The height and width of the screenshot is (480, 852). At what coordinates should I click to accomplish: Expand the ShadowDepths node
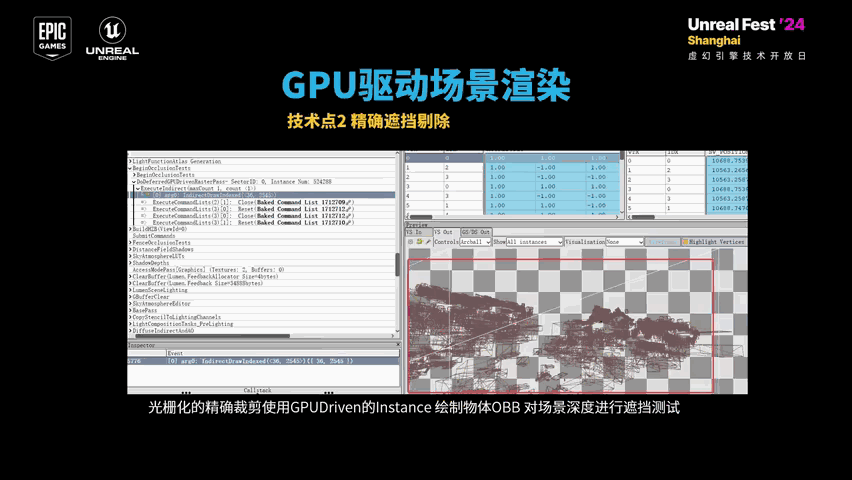tap(130, 263)
